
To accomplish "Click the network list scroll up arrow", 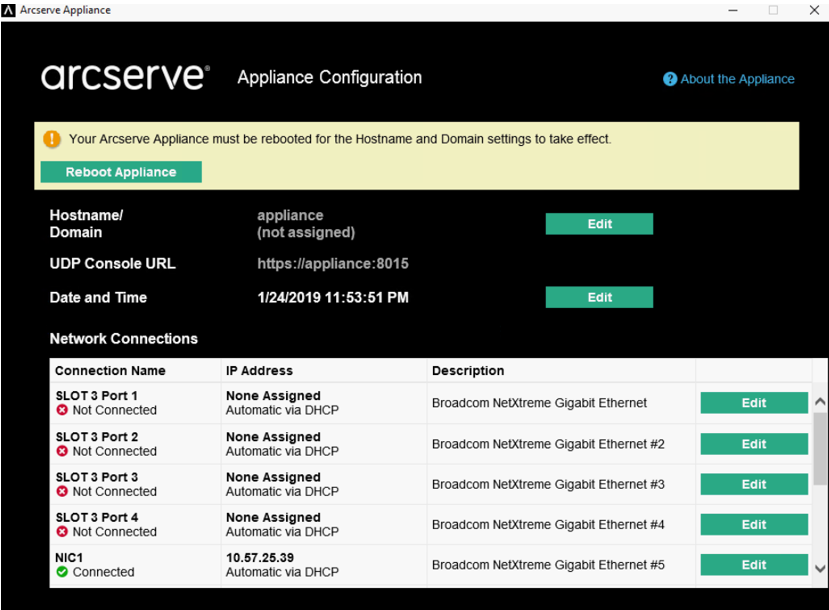I will tap(820, 402).
